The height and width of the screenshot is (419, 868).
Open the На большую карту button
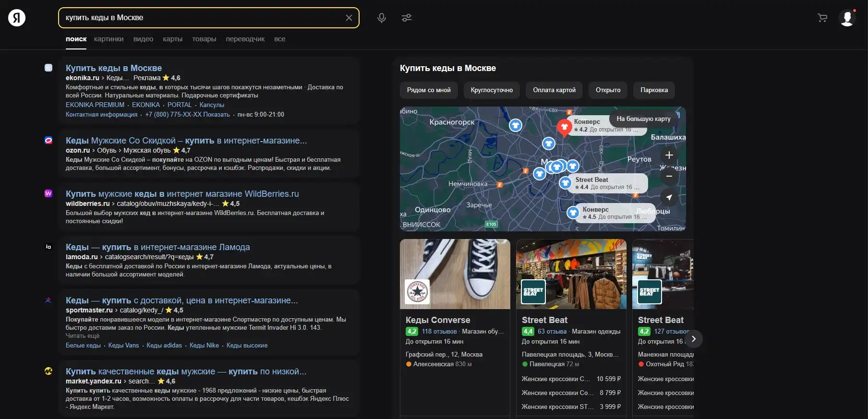[643, 119]
